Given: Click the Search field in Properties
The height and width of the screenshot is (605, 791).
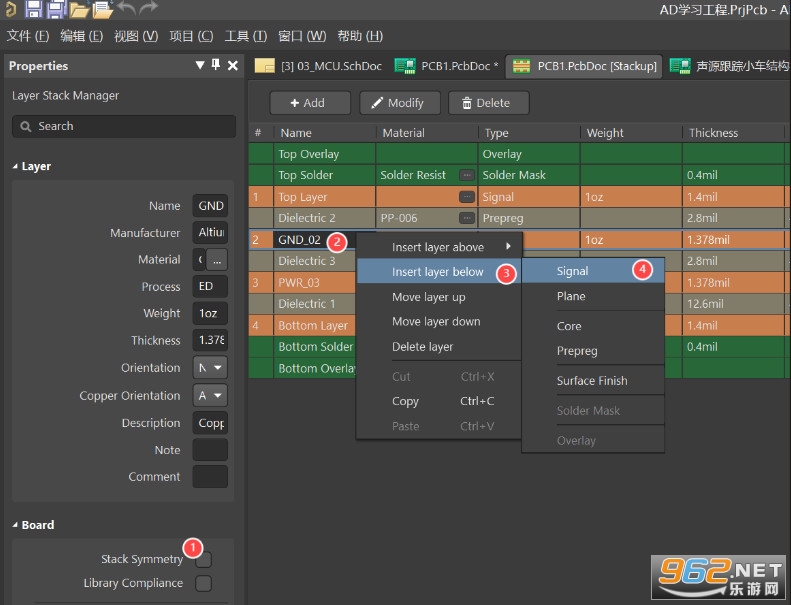Looking at the screenshot, I should pos(124,126).
